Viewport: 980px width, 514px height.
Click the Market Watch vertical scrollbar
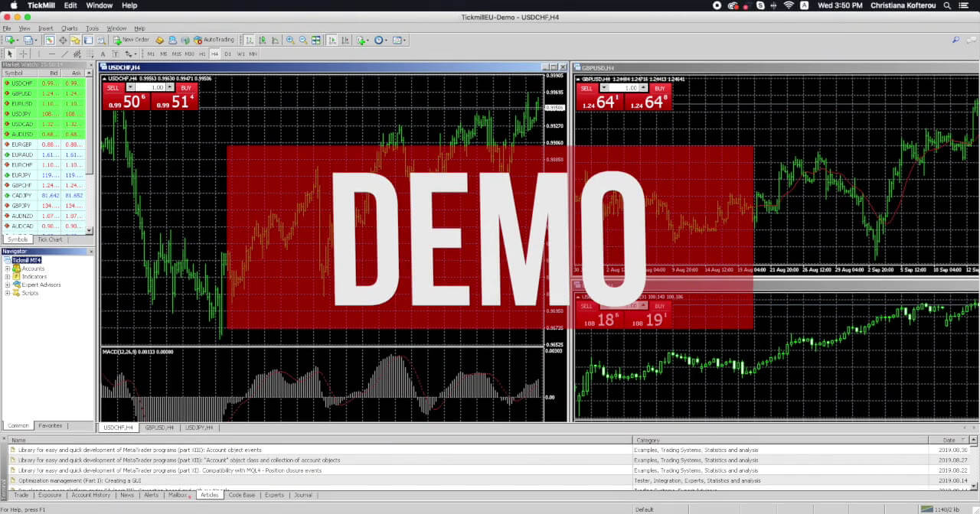tap(90, 153)
